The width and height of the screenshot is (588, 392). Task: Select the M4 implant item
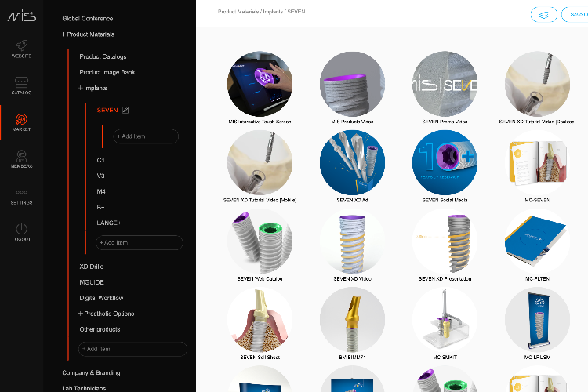pyautogui.click(x=101, y=191)
